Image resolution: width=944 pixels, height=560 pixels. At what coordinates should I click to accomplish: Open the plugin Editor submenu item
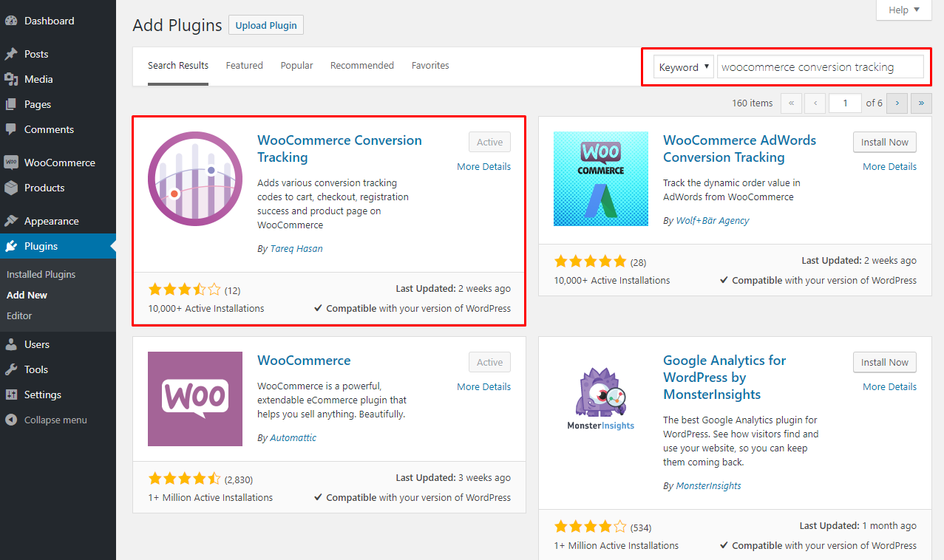19,315
